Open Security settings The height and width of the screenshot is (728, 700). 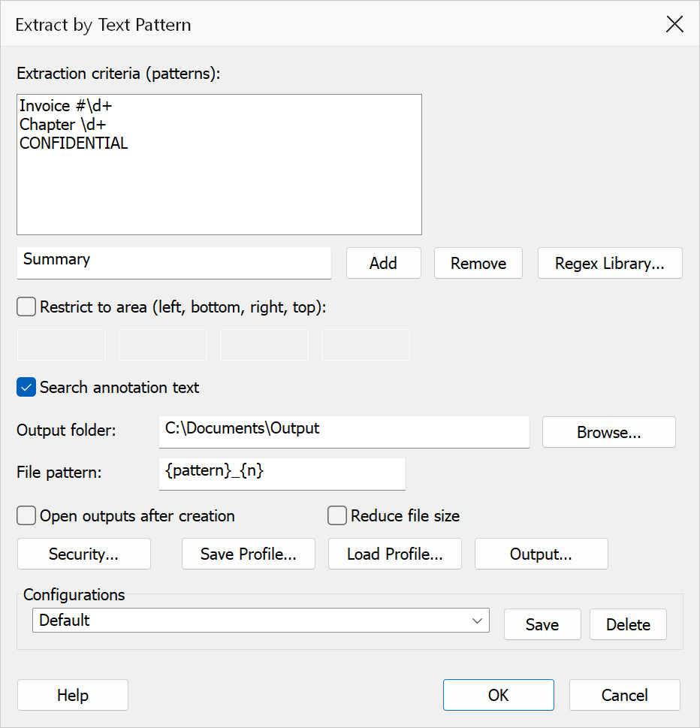point(84,554)
